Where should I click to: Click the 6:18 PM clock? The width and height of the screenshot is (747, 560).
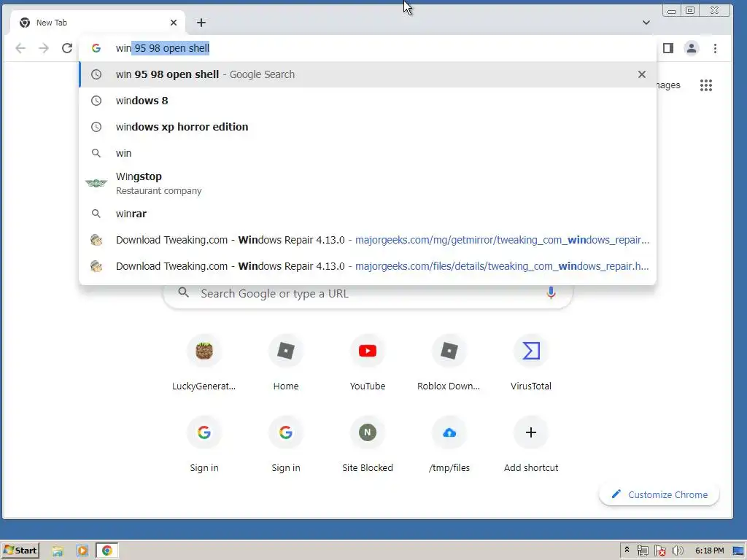(709, 551)
